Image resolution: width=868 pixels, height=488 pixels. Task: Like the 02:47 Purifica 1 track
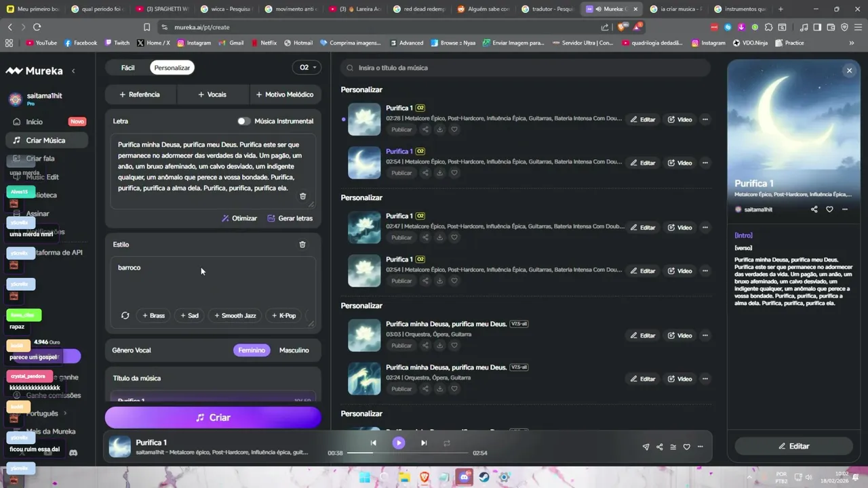click(x=454, y=237)
